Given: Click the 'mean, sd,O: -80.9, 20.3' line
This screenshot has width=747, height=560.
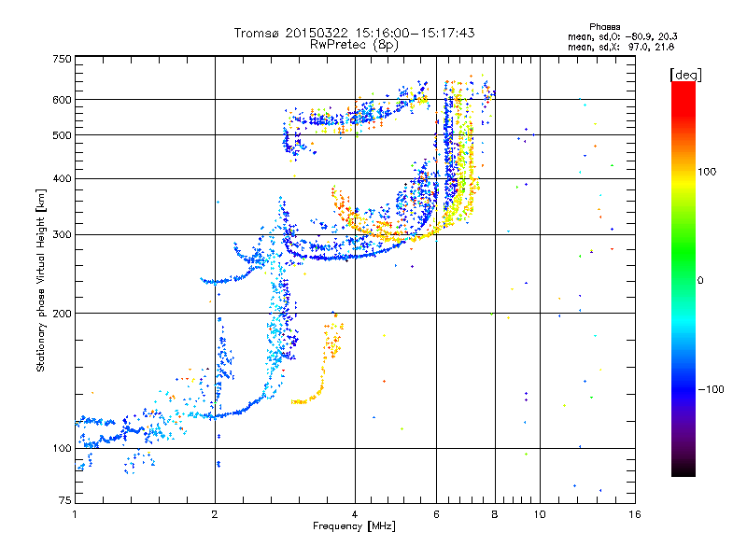Looking at the screenshot, I should tap(623, 36).
